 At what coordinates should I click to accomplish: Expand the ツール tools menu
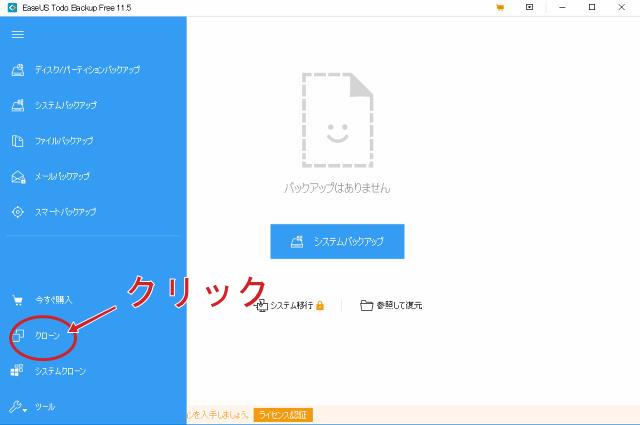(x=45, y=407)
